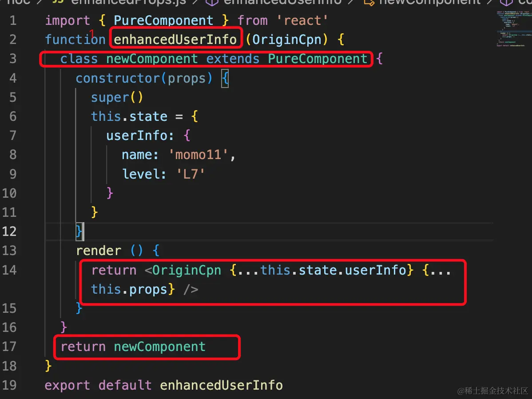This screenshot has width=532, height=399.
Task: Click the 'OriginCpn' parameter on line 2
Action: pos(287,40)
